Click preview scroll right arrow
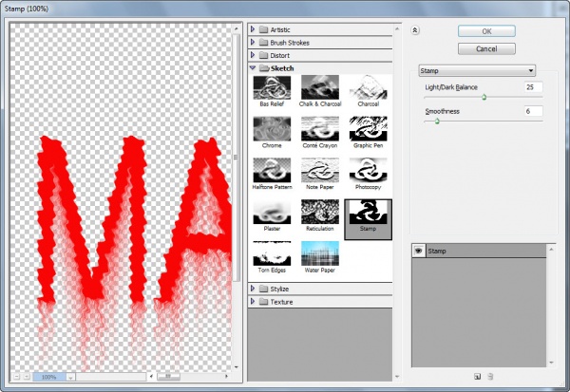570x392 pixels. pos(226,377)
